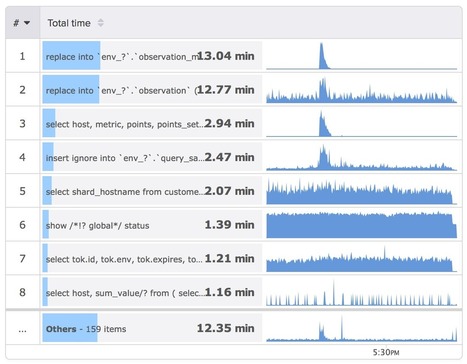
Task: Click sparkline chart for row 2
Action: pos(362,90)
